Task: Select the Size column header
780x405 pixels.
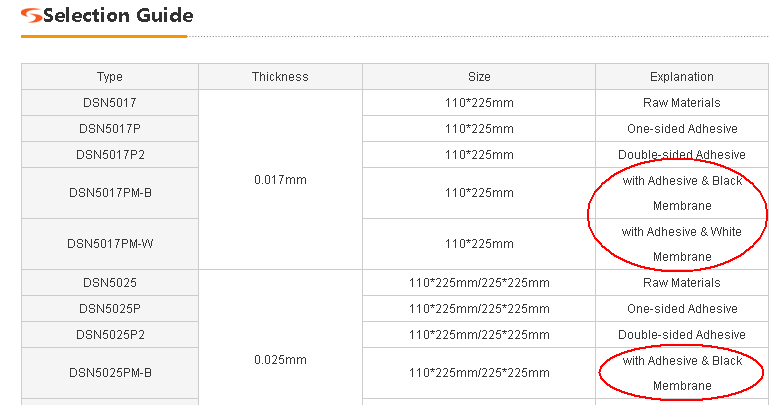Action: (x=479, y=77)
